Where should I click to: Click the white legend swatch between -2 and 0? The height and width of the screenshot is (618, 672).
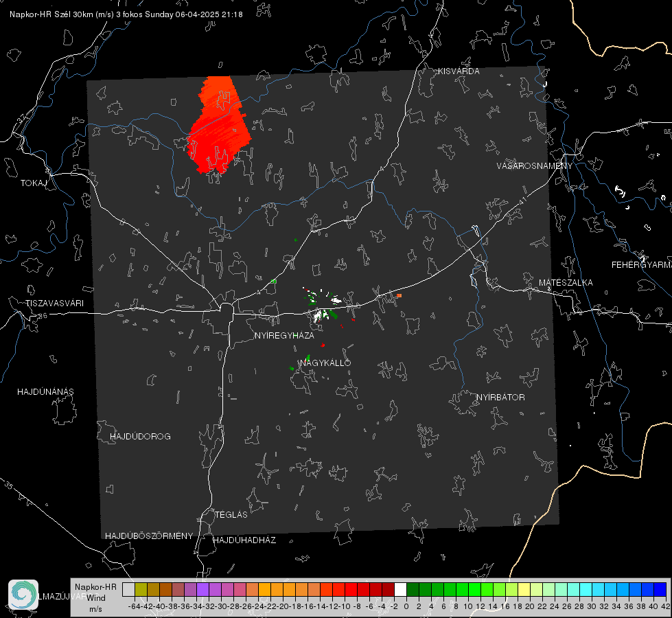400,589
